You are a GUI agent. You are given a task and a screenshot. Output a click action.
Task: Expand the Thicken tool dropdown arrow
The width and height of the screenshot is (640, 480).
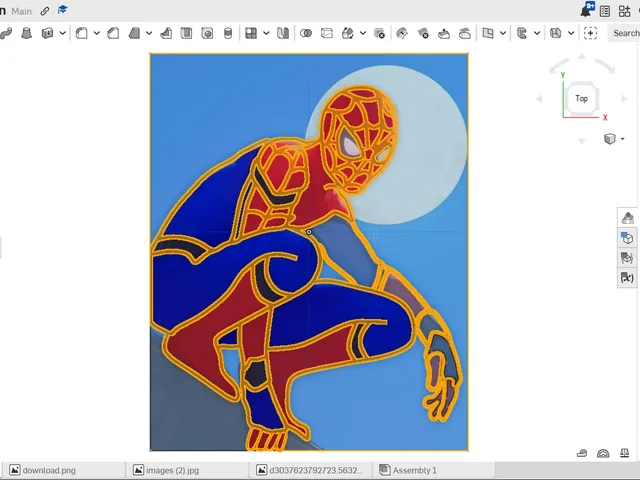point(62,33)
